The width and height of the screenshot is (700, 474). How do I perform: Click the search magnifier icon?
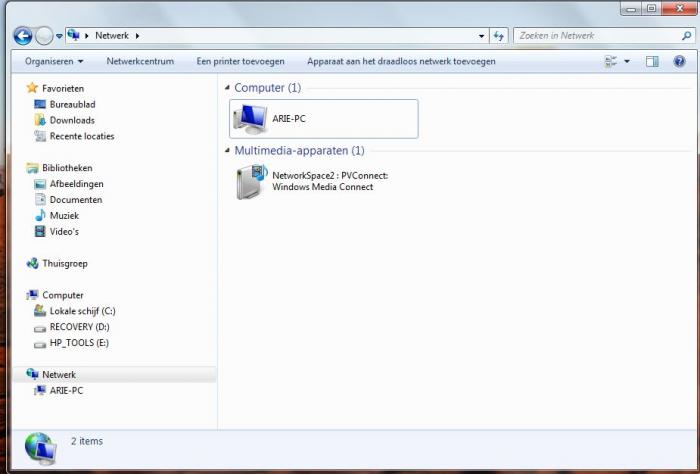click(687, 36)
